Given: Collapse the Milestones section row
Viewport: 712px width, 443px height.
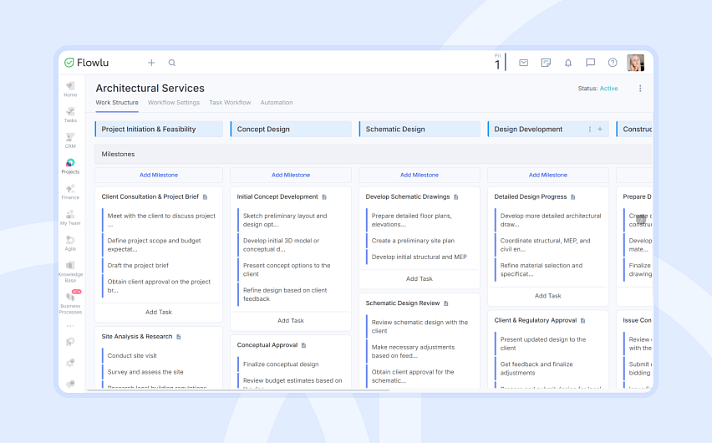Looking at the screenshot, I should pyautogui.click(x=373, y=154).
